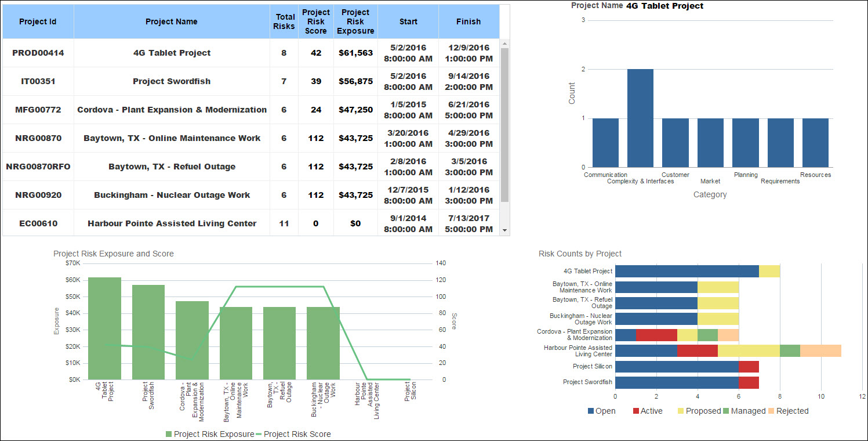Click the Communication category bar

(x=605, y=143)
